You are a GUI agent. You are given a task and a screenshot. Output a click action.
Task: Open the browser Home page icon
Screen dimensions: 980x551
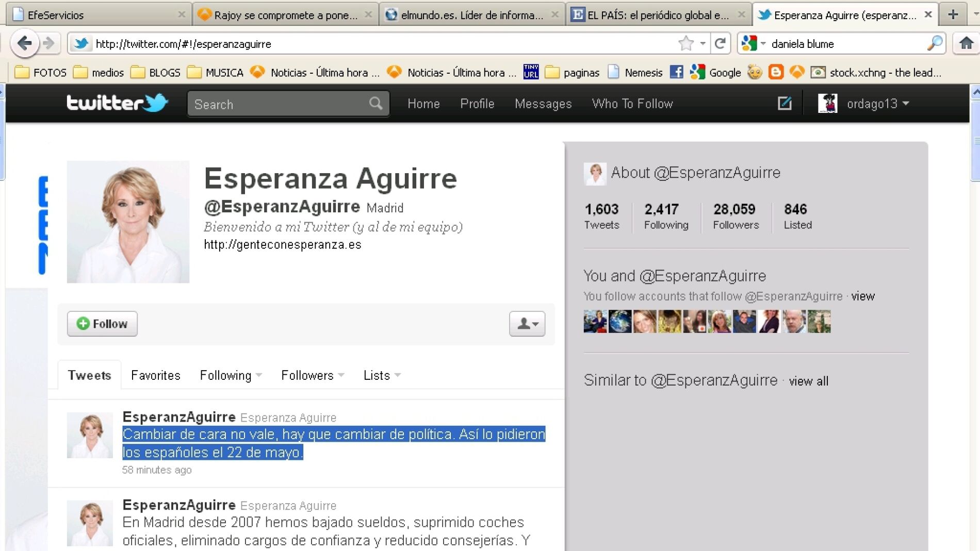click(966, 43)
